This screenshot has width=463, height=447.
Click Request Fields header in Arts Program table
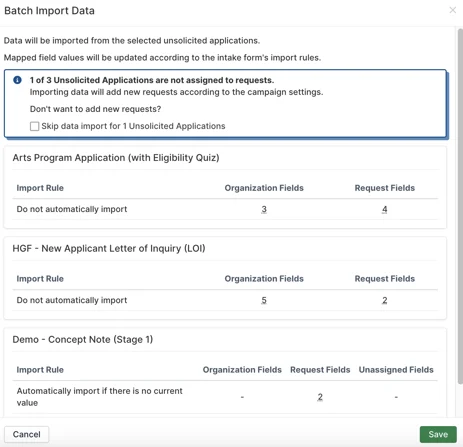(x=385, y=188)
